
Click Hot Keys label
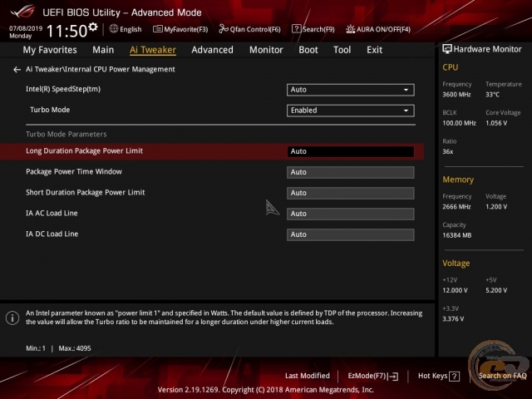(432, 376)
